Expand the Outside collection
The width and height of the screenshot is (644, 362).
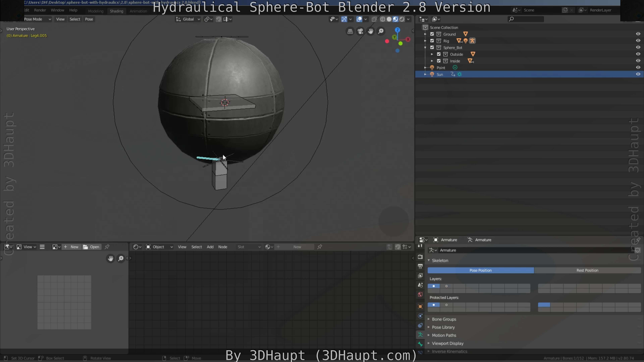pyautogui.click(x=432, y=54)
